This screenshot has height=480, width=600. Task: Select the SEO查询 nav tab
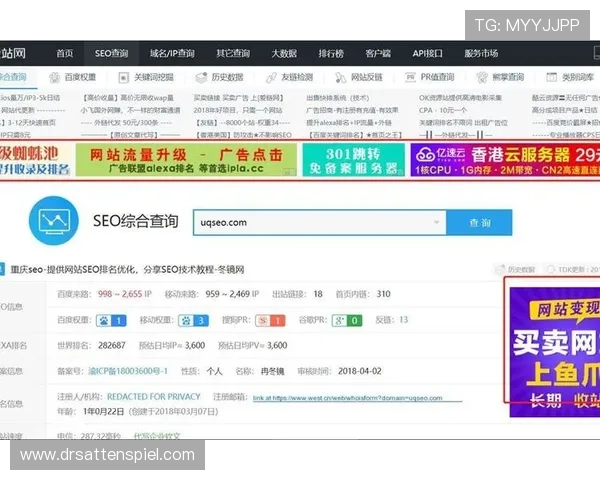pos(111,54)
